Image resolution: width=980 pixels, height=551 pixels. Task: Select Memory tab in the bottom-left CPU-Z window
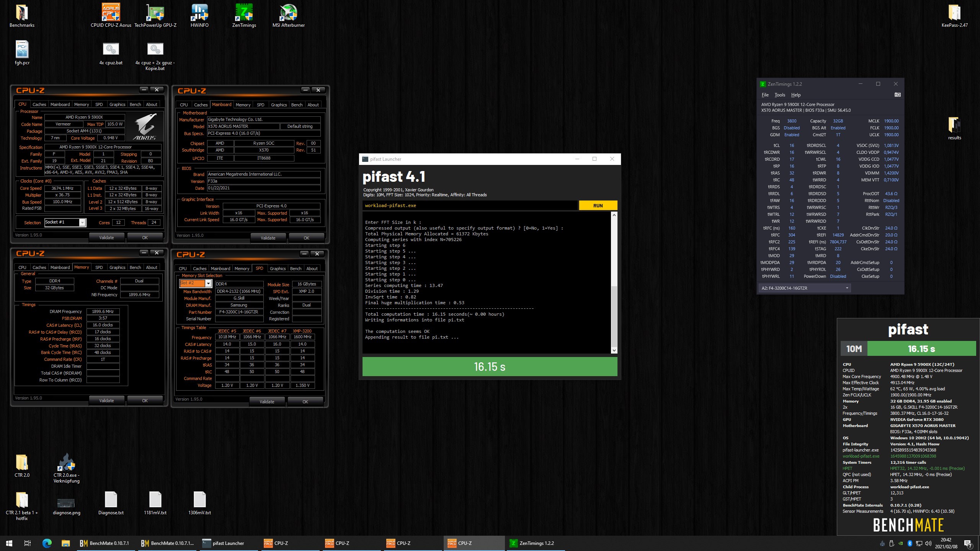pyautogui.click(x=82, y=267)
